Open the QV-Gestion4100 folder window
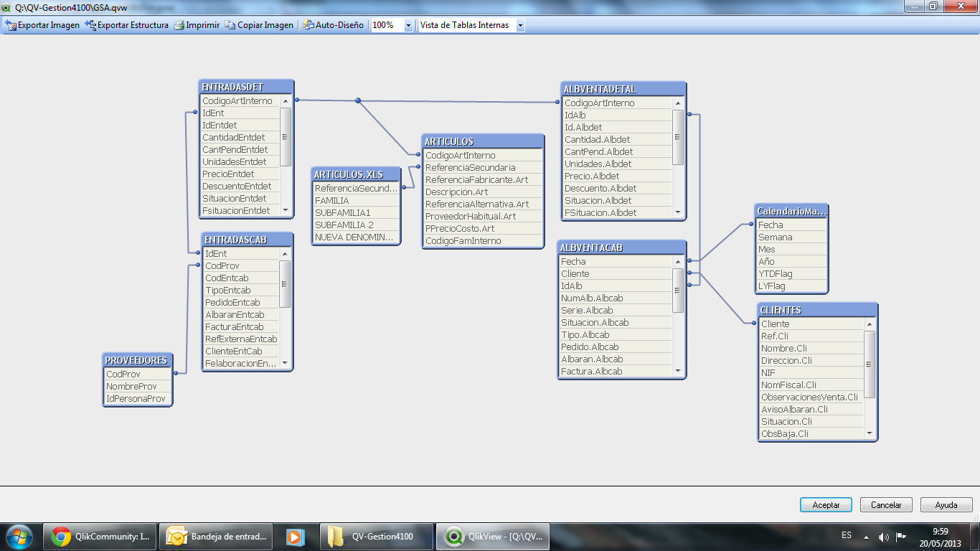Image resolution: width=980 pixels, height=551 pixels. coord(377,536)
